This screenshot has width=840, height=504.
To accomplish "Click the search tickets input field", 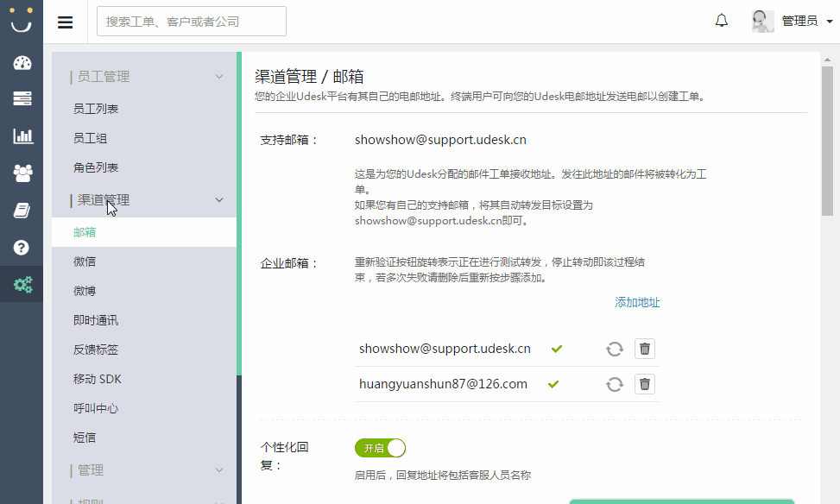I will pyautogui.click(x=191, y=22).
